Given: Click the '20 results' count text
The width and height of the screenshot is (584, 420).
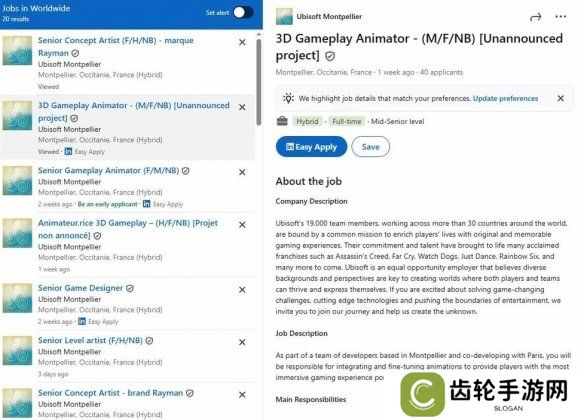Looking at the screenshot, I should [16, 19].
